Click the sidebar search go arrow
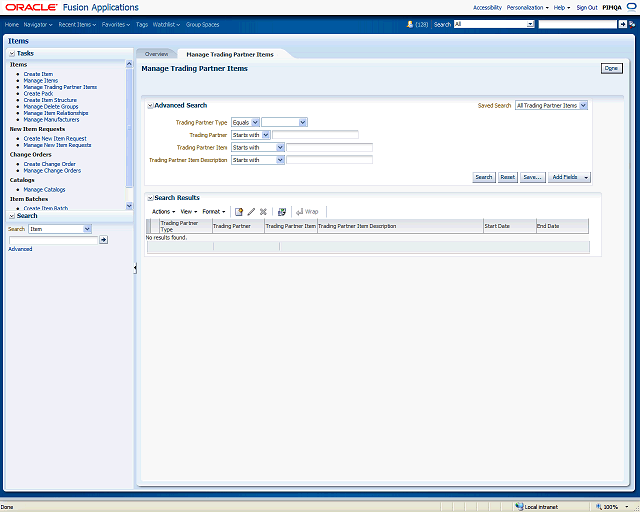The width and height of the screenshot is (640, 512). (103, 240)
